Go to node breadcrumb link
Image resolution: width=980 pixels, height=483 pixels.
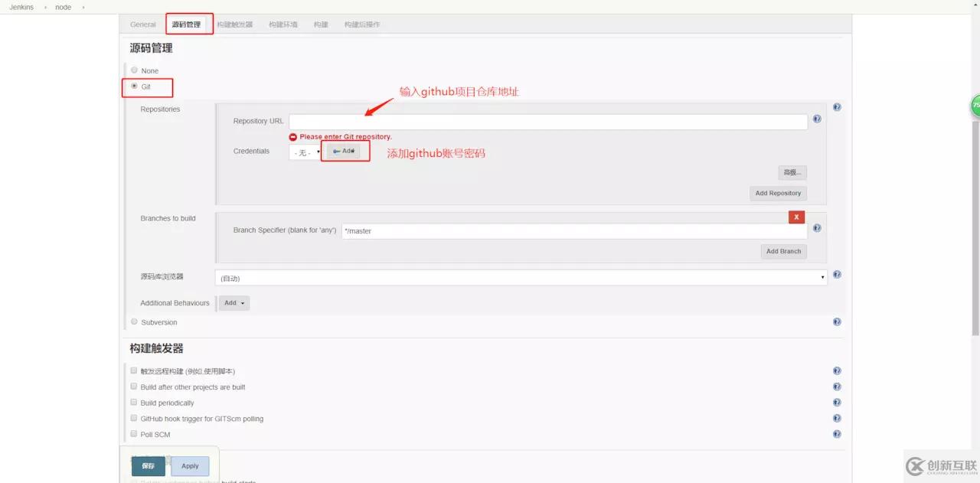point(63,7)
